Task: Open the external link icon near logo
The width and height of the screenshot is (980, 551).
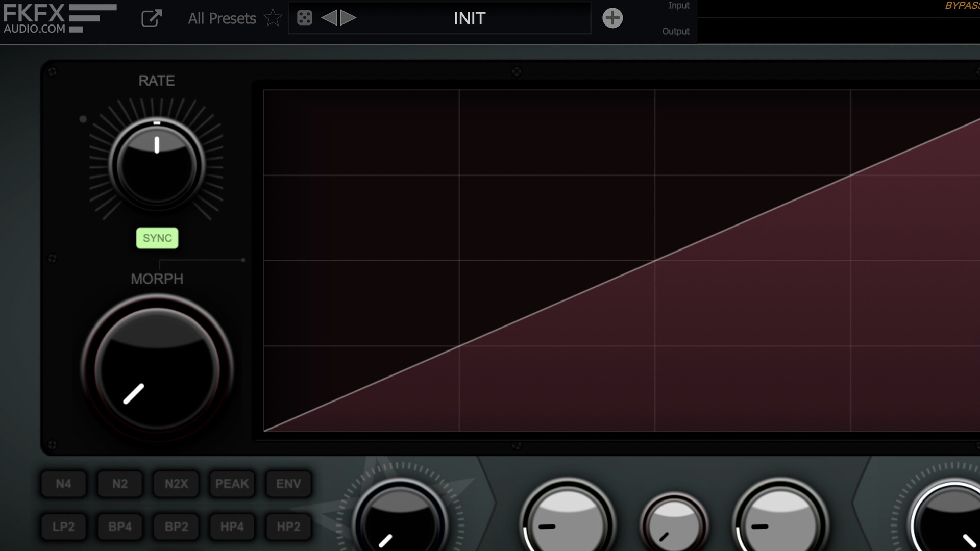Action: (x=151, y=18)
